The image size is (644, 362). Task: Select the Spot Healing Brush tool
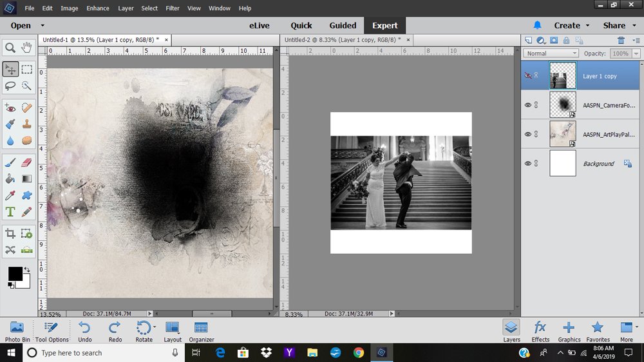pyautogui.click(x=26, y=108)
